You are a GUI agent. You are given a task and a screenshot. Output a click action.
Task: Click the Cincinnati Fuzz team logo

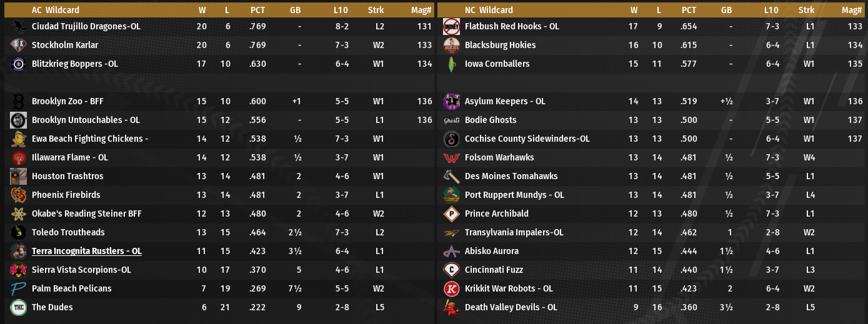tap(451, 270)
